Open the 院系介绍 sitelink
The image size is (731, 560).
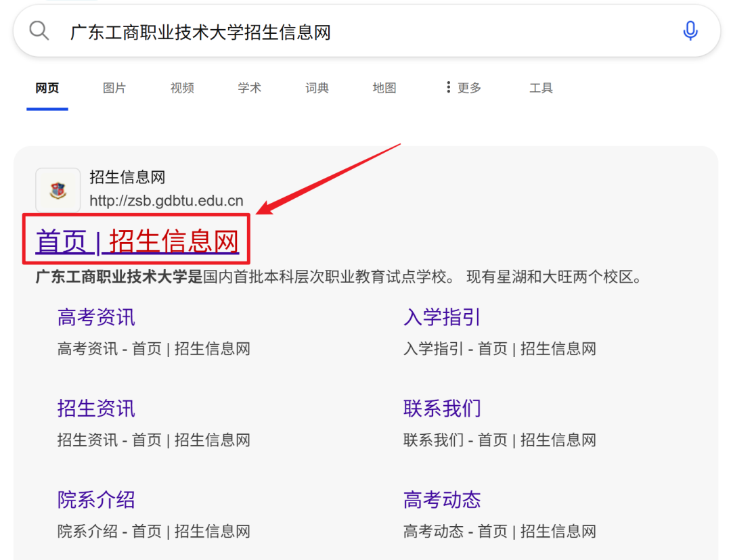click(96, 500)
